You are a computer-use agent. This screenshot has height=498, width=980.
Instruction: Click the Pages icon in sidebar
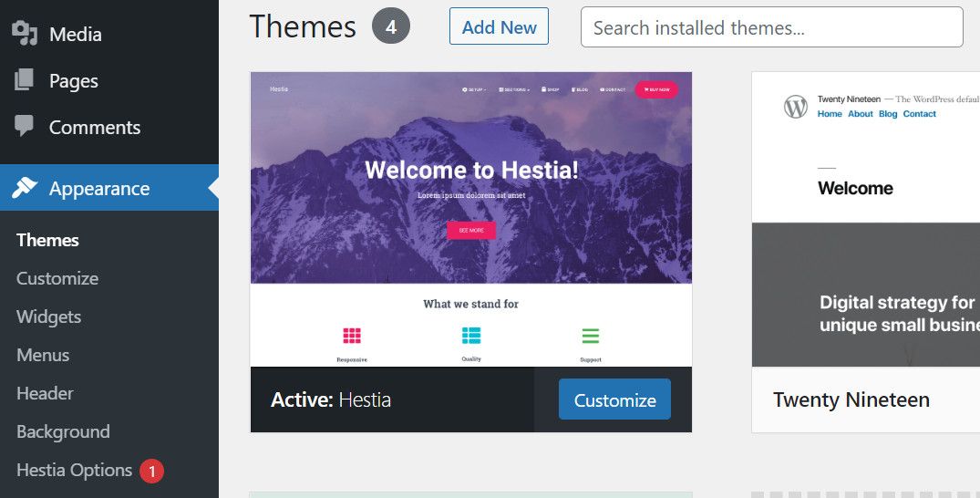click(25, 80)
